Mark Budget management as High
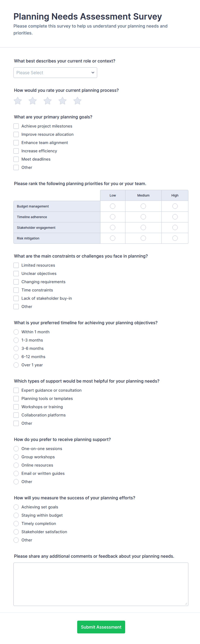The image size is (200, 644). (175, 206)
